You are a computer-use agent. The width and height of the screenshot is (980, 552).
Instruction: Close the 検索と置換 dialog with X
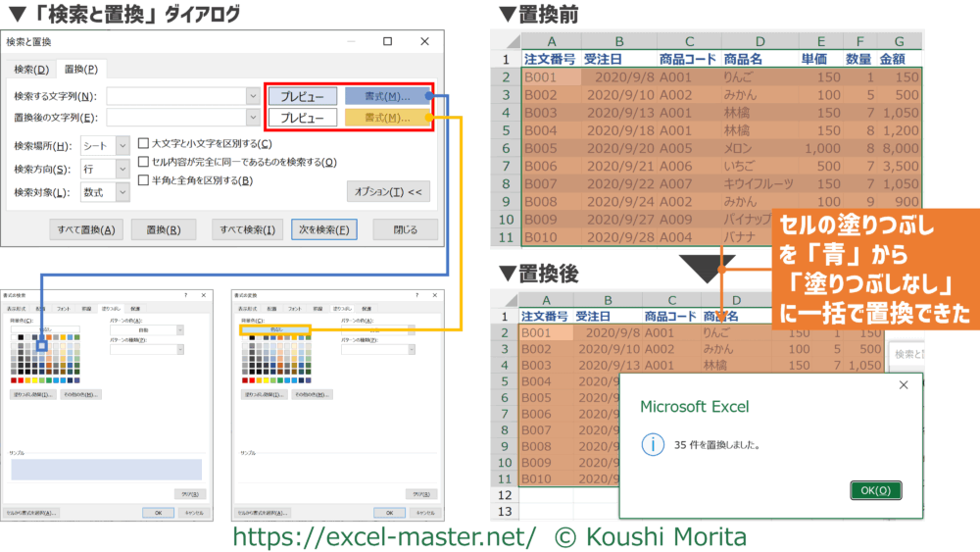pyautogui.click(x=423, y=42)
